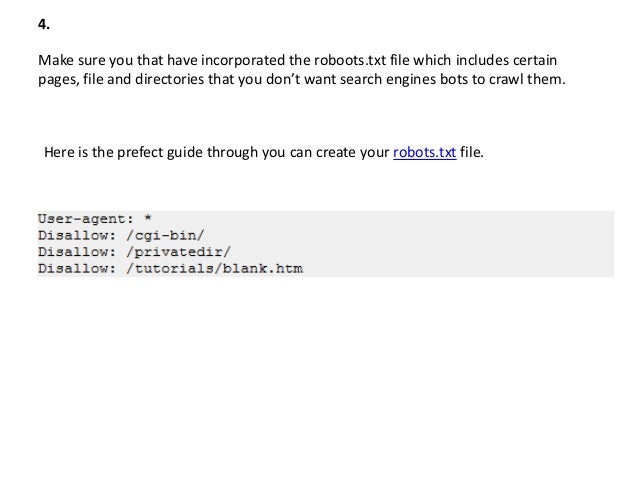Select the Disallow /privatedir/ line
Screen dimensions: 638x479
[x=134, y=252]
